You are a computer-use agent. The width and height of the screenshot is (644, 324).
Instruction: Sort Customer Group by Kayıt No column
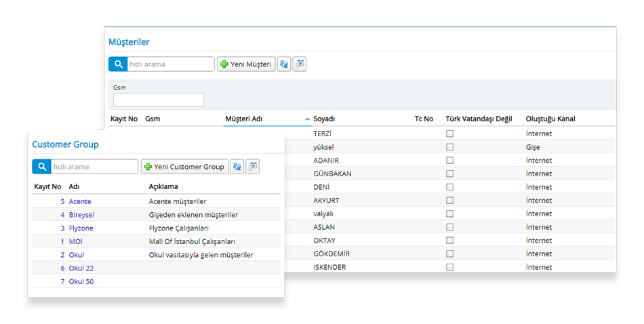[x=47, y=186]
